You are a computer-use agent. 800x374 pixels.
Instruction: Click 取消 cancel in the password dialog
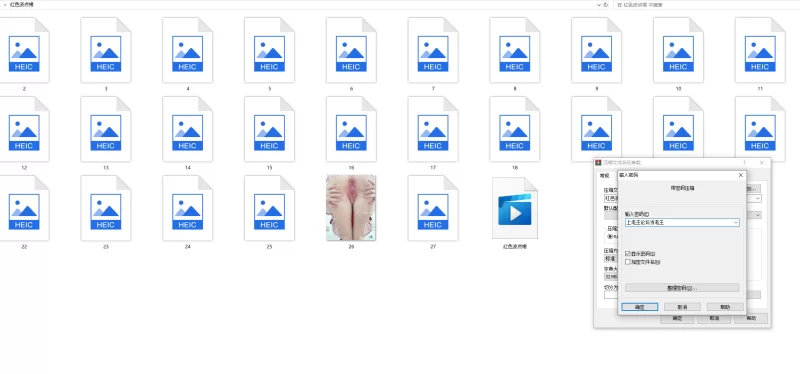pyautogui.click(x=682, y=307)
